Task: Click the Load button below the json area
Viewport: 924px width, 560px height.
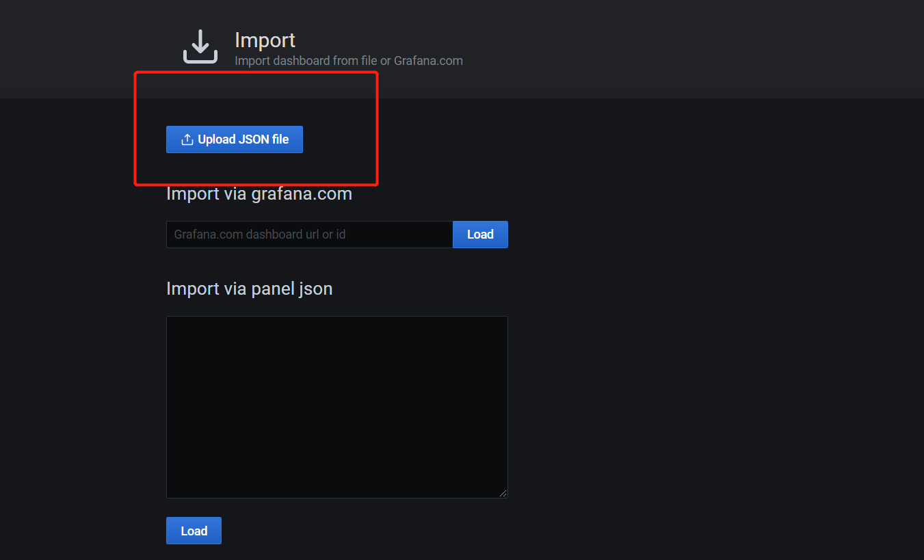Action: (194, 531)
